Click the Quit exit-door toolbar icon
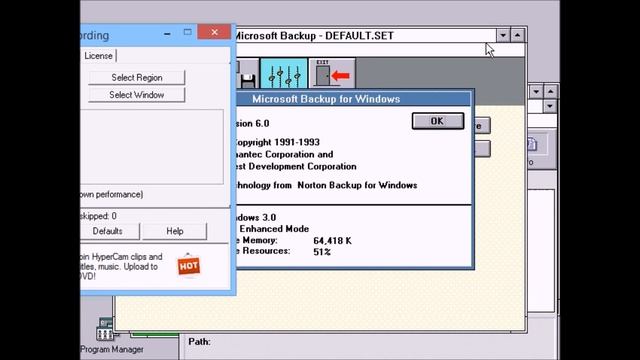The height and width of the screenshot is (360, 640). click(332, 73)
